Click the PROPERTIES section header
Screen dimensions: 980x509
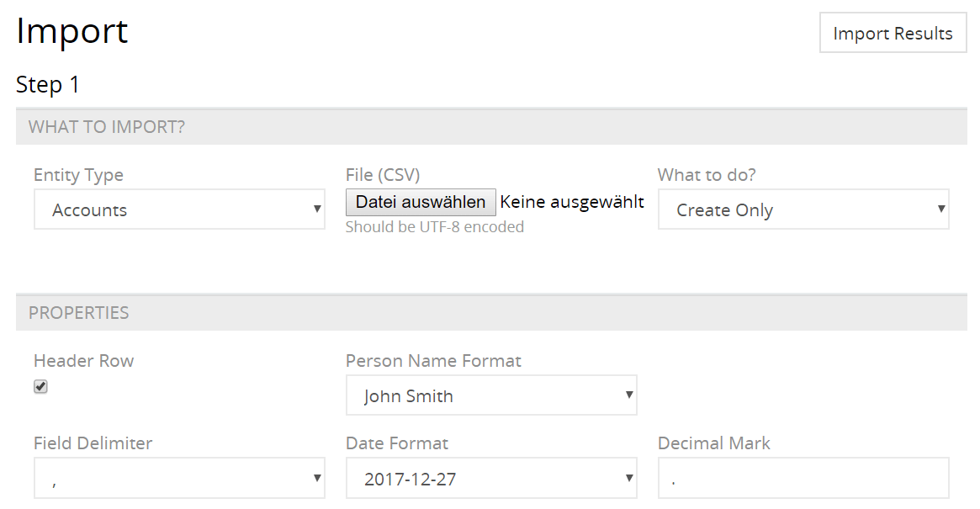coord(79,313)
